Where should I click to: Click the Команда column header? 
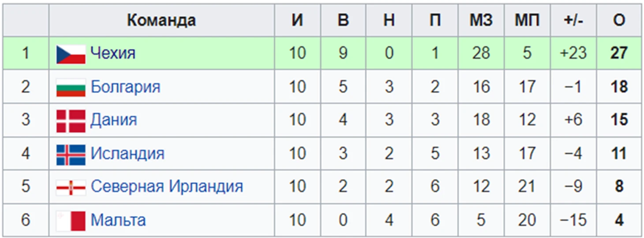[162, 20]
